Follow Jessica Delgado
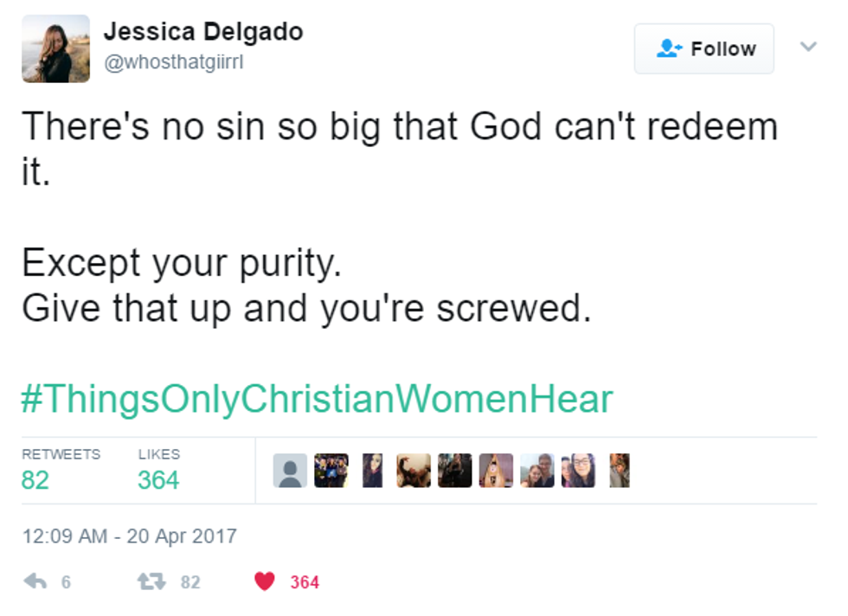The image size is (848, 616). (x=703, y=49)
